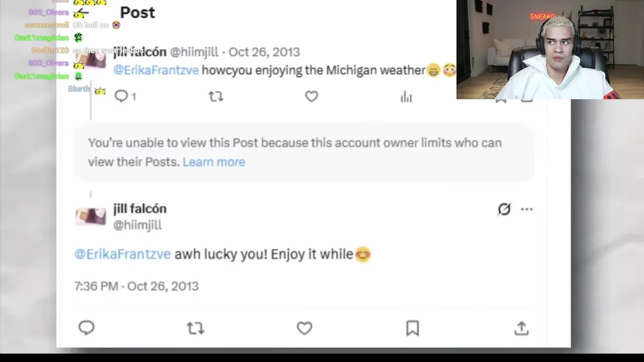Click the @hiimjill handle under jill falcón
The height and width of the screenshot is (362, 644).
137,225
